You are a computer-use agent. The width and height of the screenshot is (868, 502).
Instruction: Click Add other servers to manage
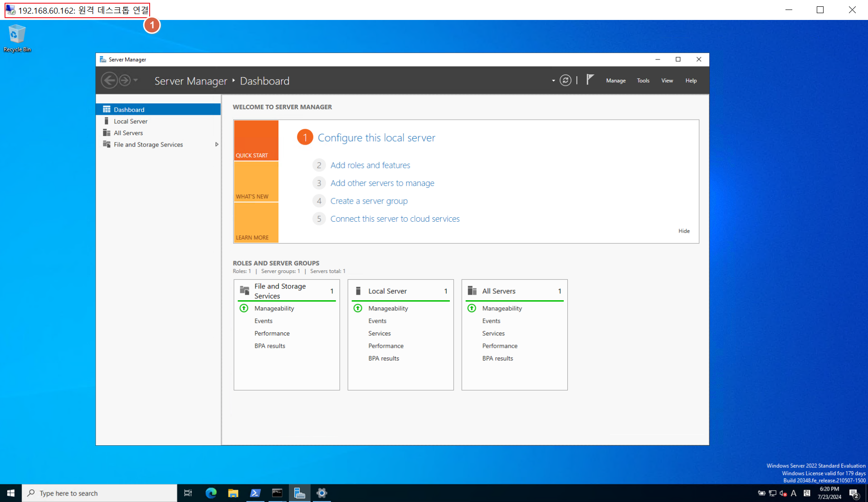click(382, 183)
